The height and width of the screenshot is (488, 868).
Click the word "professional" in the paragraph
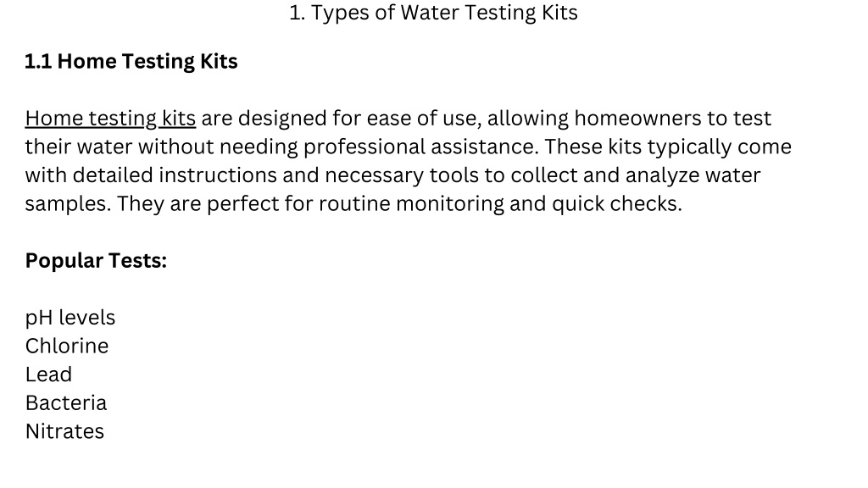tap(364, 147)
